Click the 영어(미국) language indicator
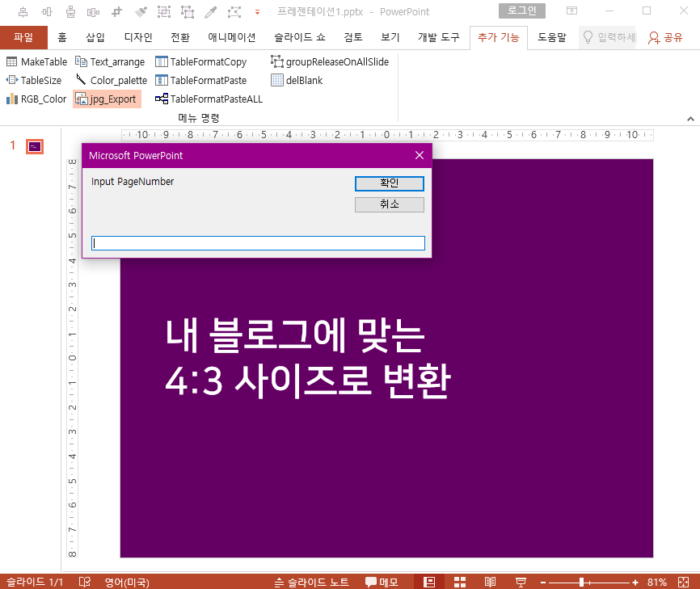This screenshot has height=589, width=700. coord(127,582)
